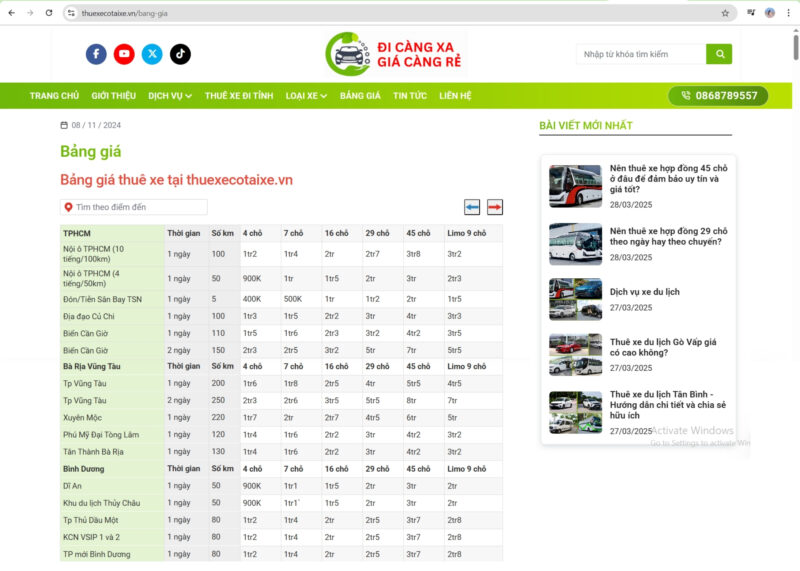Open the Facebook social icon
The image size is (800, 571).
pyautogui.click(x=96, y=54)
